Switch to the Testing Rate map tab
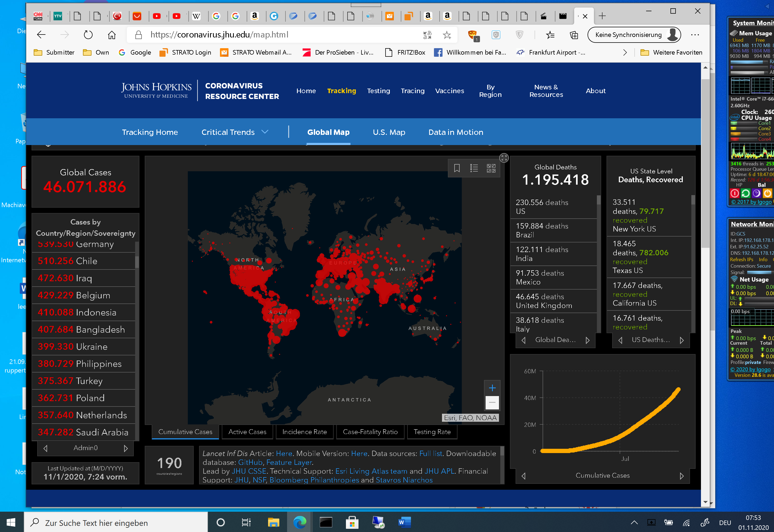 (x=432, y=432)
